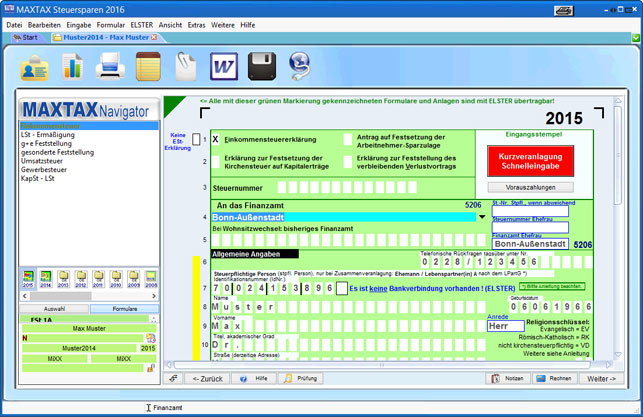The height and width of the screenshot is (417, 643).
Task: Expand the Finanzamt Bonn-Außenstadt dropdown arrow
Action: click(482, 217)
